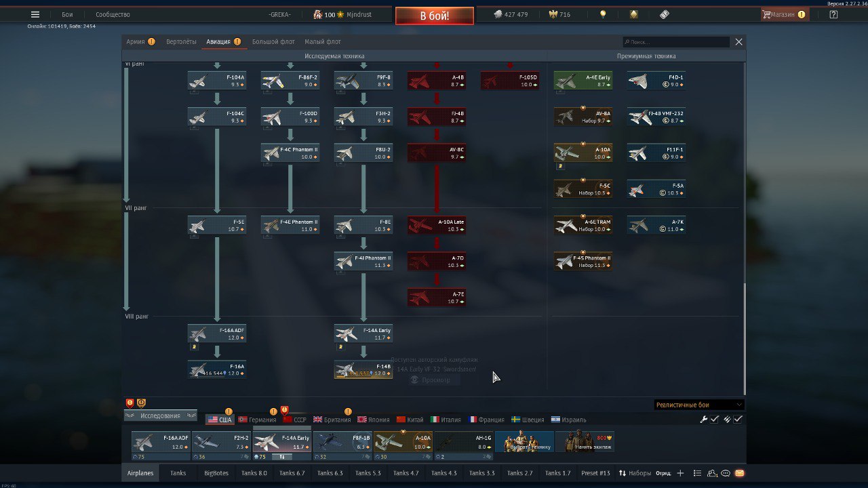Select the Израиль nation tab
This screenshot has width=868, height=488.
click(568, 420)
